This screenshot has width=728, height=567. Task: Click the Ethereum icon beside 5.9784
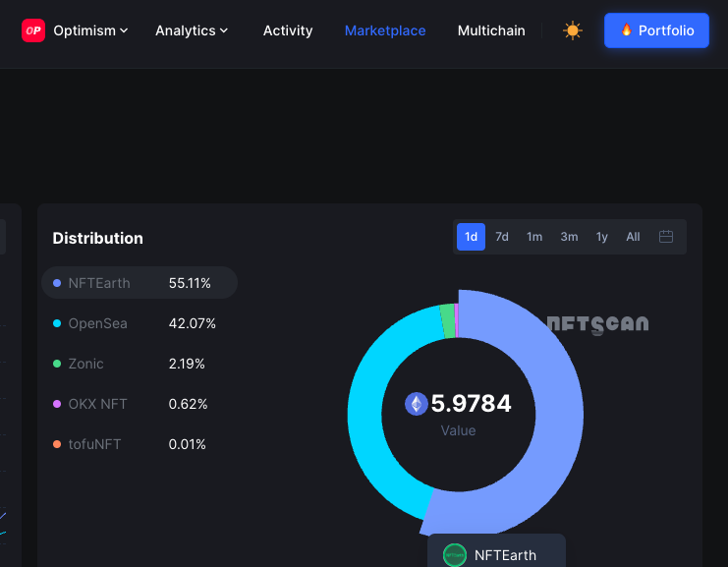click(416, 404)
